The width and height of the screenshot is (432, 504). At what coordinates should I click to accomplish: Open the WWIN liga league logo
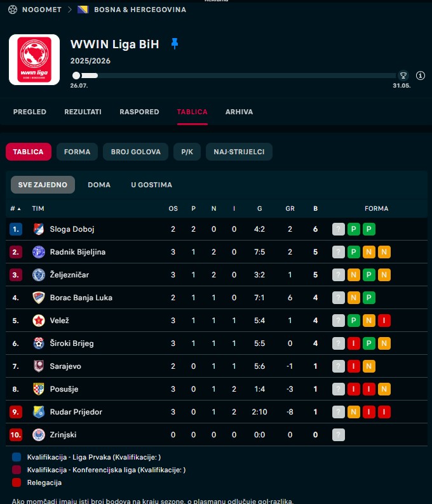coord(34,60)
